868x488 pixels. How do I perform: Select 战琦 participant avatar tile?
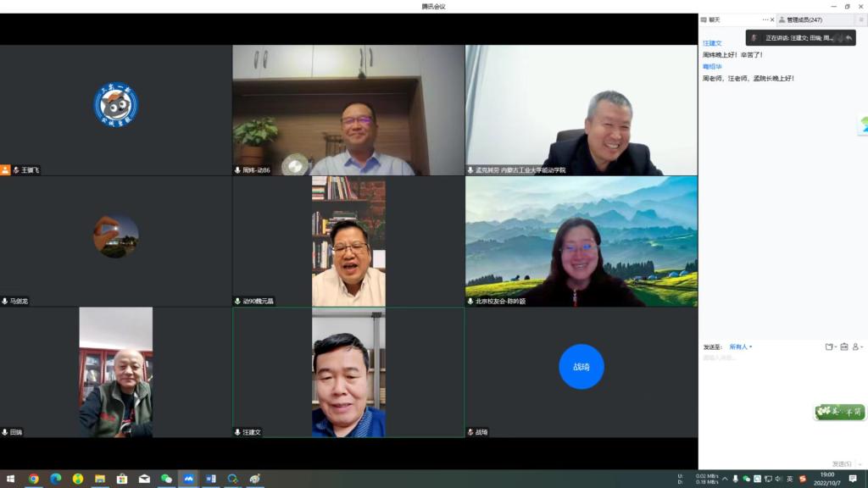tap(581, 367)
